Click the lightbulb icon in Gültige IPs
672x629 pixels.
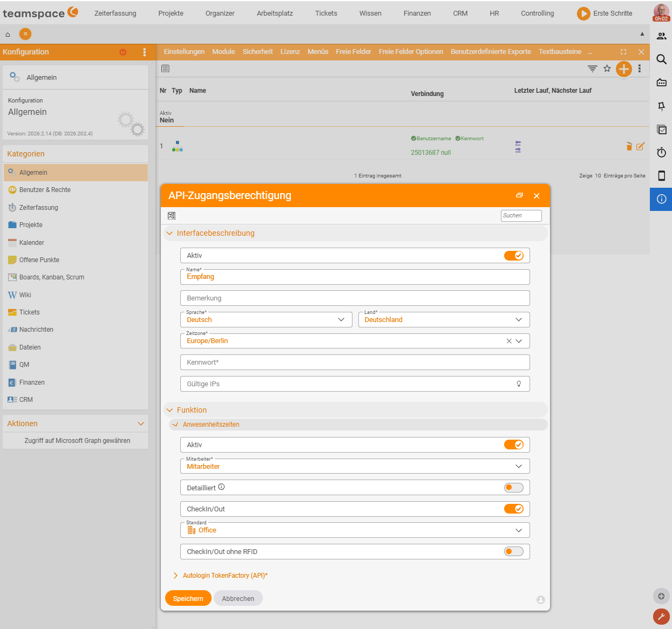click(x=519, y=384)
